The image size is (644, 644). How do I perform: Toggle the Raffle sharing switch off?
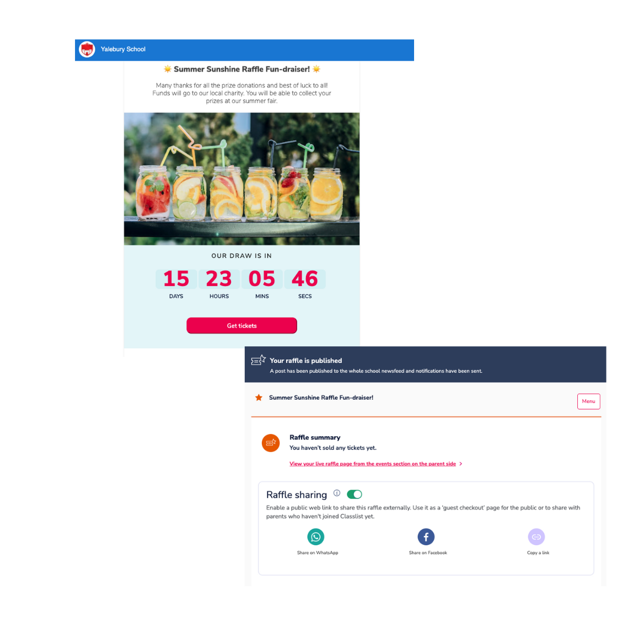[x=354, y=494]
